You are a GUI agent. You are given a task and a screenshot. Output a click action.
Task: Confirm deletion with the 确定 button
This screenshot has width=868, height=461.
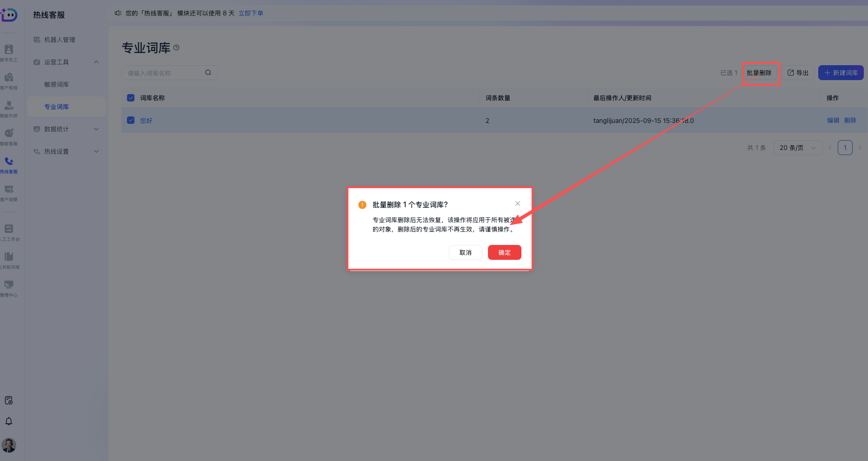click(x=504, y=252)
